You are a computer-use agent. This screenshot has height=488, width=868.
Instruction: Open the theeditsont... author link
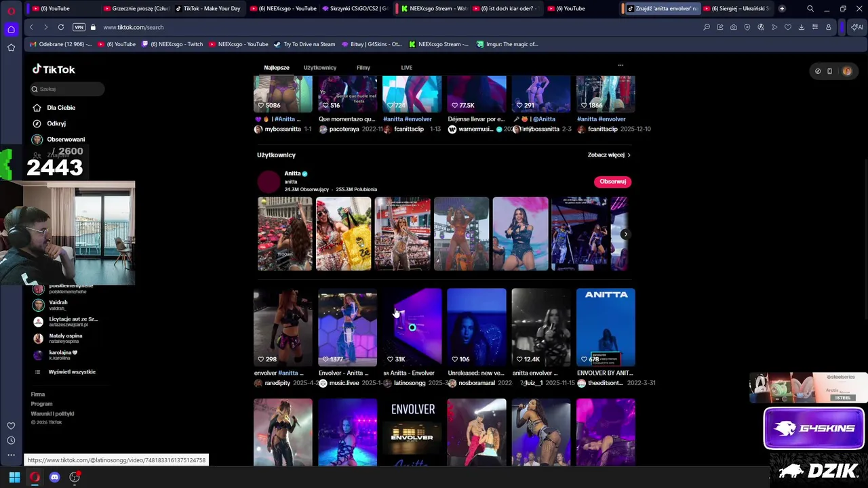605,383
